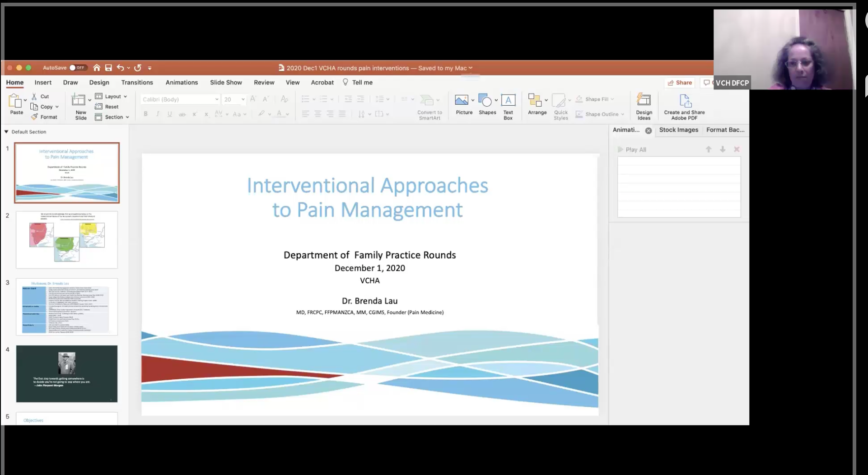Insert a Text Box

[508, 101]
